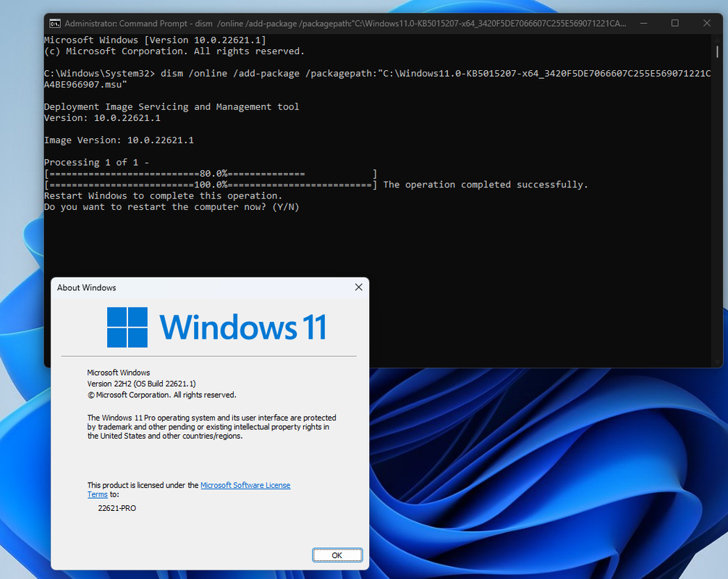Click the 80.0% progress bar line
The width and height of the screenshot is (728, 579).
211,174
